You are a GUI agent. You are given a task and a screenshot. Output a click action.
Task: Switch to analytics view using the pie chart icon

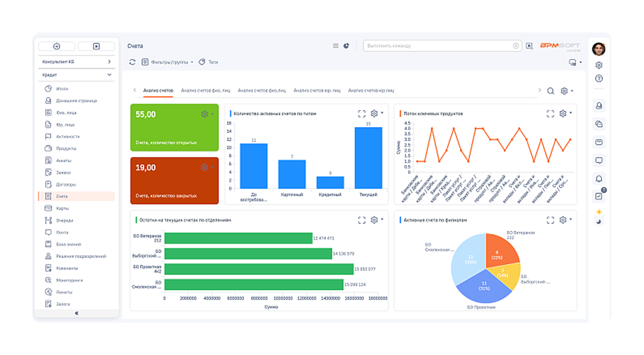(346, 46)
